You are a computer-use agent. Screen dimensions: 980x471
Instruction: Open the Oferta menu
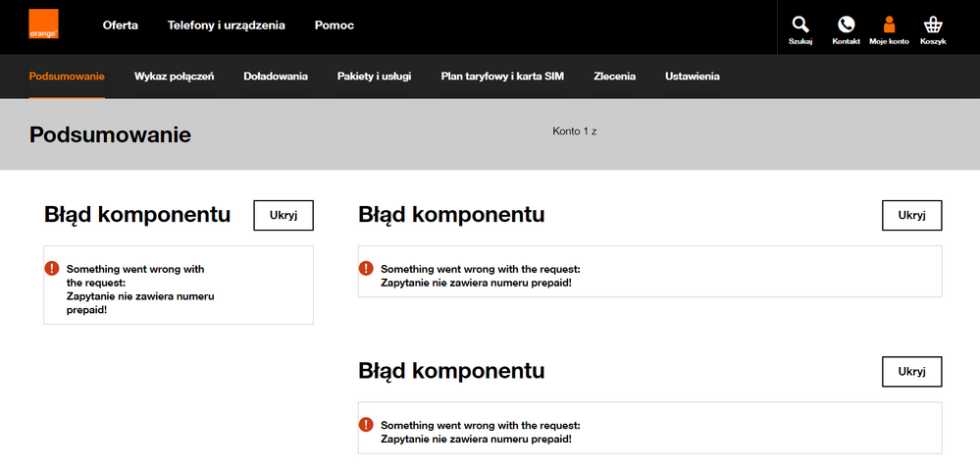121,26
